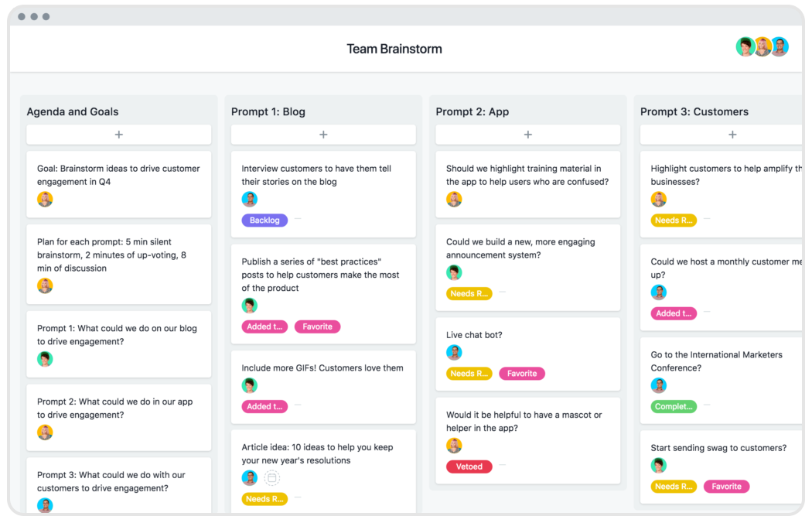The width and height of the screenshot is (812, 523).
Task: Click assignee avatar on Include more GIFs card
Action: [x=249, y=385]
